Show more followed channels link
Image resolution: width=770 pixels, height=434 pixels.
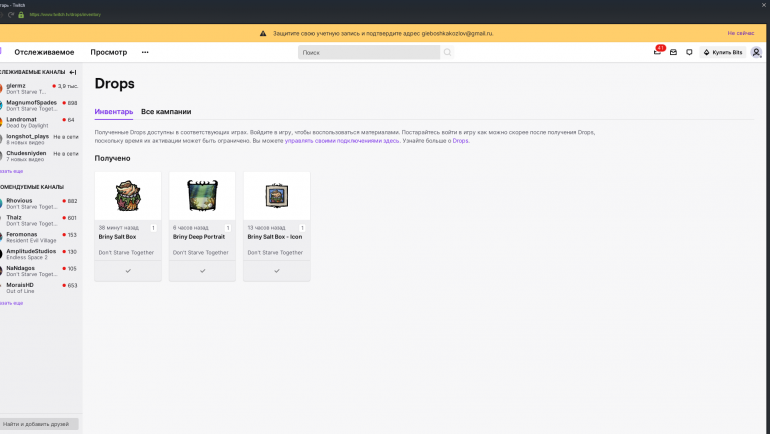pyautogui.click(x=11, y=171)
